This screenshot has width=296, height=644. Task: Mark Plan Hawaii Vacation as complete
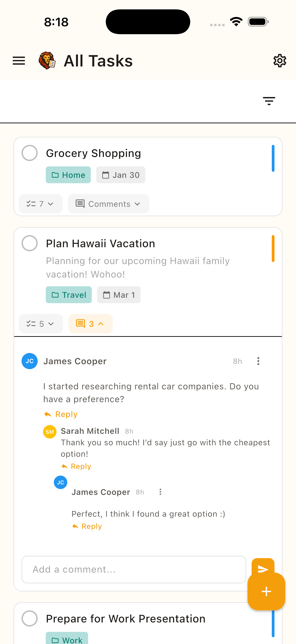click(29, 243)
